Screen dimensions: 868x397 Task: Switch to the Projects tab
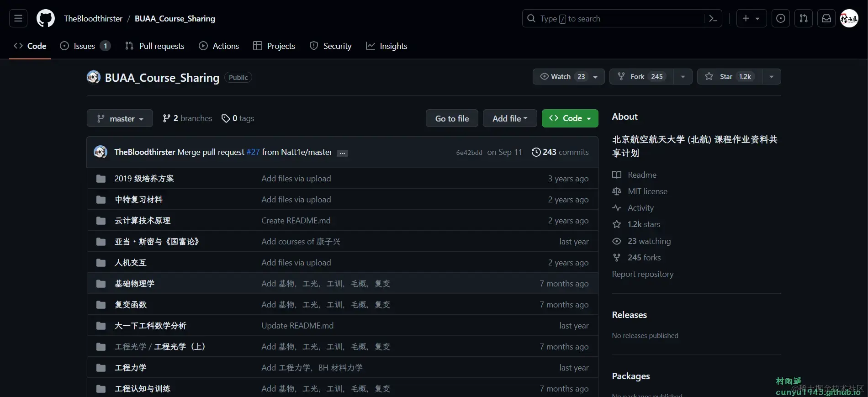click(x=274, y=46)
